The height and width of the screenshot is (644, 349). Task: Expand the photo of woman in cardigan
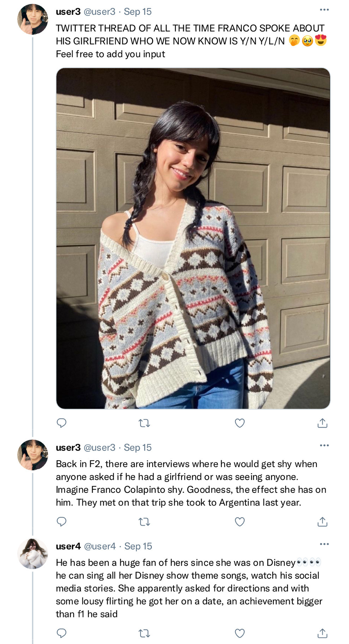coord(193,238)
